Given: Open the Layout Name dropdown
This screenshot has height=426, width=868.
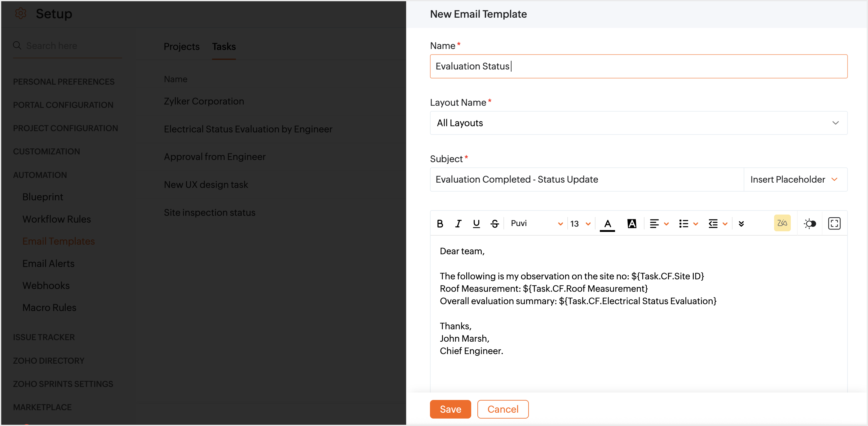Looking at the screenshot, I should (x=638, y=123).
